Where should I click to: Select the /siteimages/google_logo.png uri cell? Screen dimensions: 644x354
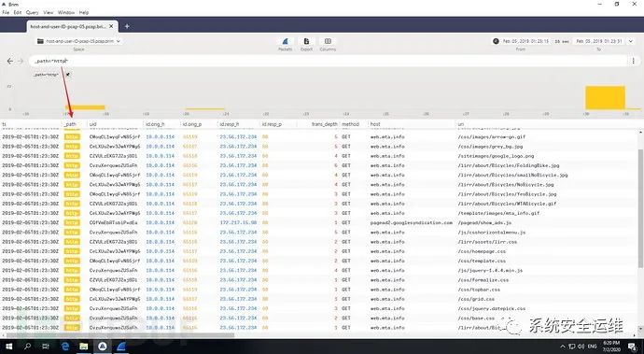pyautogui.click(x=496, y=156)
